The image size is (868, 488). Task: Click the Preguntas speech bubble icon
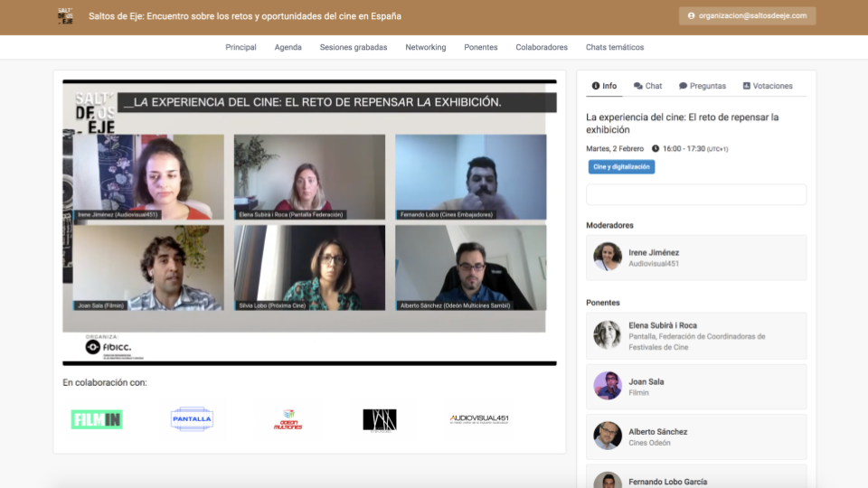[684, 86]
